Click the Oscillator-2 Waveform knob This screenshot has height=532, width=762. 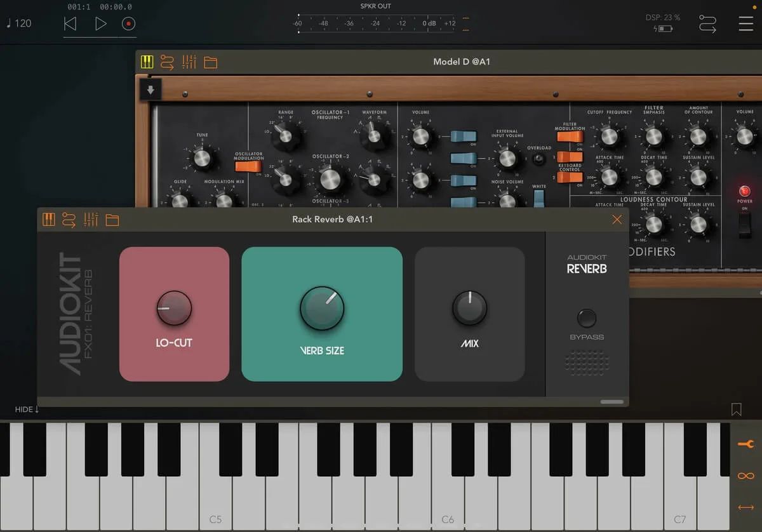click(x=374, y=180)
